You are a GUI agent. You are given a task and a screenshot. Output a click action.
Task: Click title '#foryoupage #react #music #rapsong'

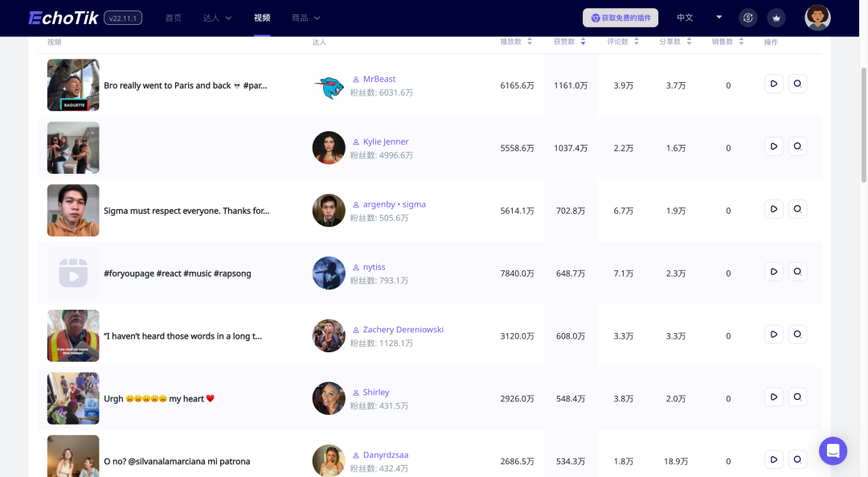(x=177, y=273)
